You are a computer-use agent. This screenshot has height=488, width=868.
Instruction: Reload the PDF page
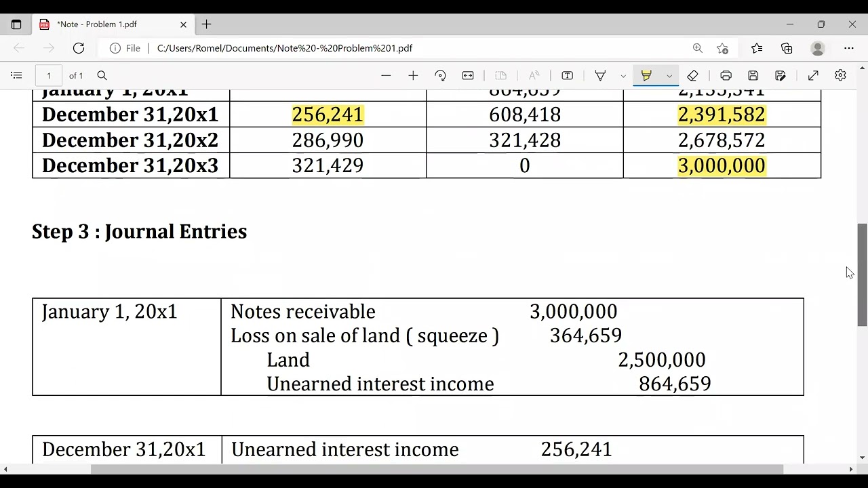[x=79, y=48]
